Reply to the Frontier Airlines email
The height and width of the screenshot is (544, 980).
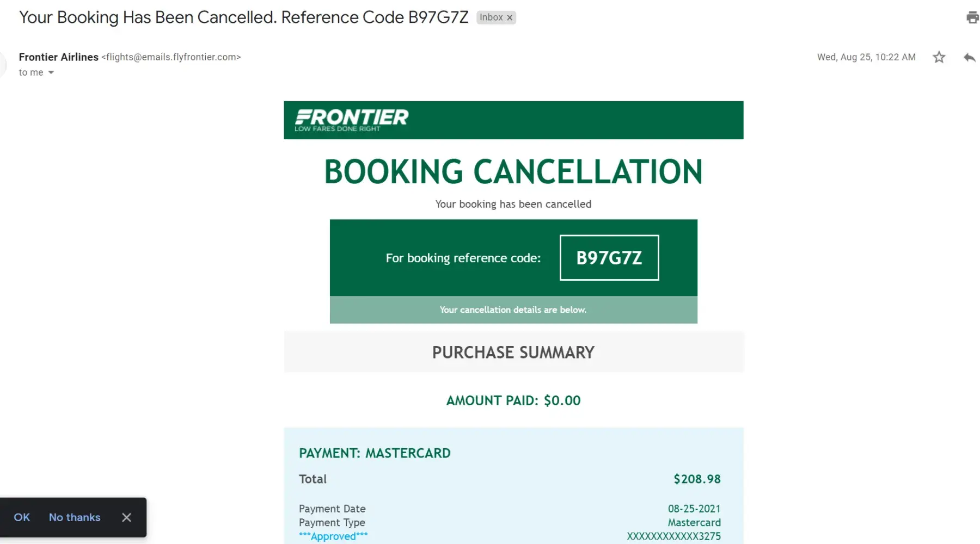click(970, 57)
